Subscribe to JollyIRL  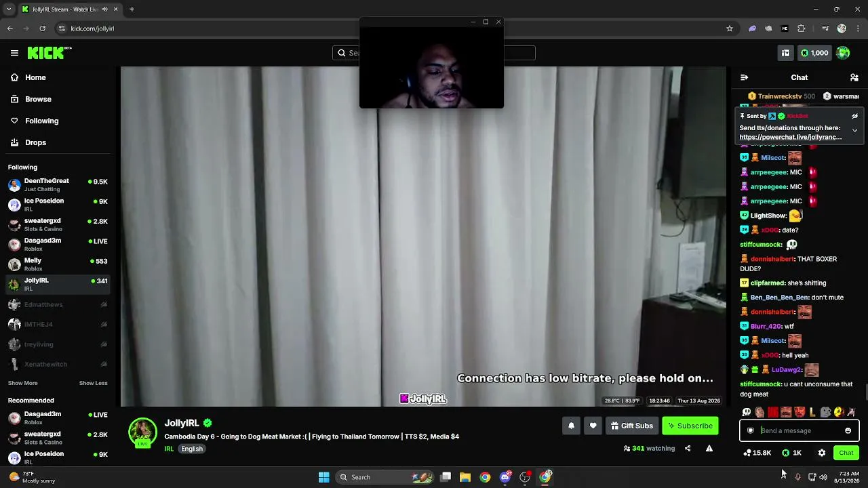(690, 426)
